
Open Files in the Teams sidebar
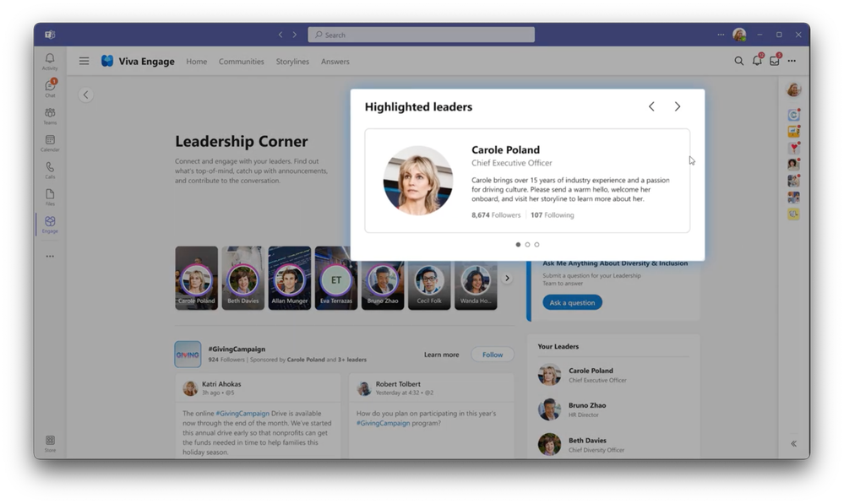[x=50, y=198]
